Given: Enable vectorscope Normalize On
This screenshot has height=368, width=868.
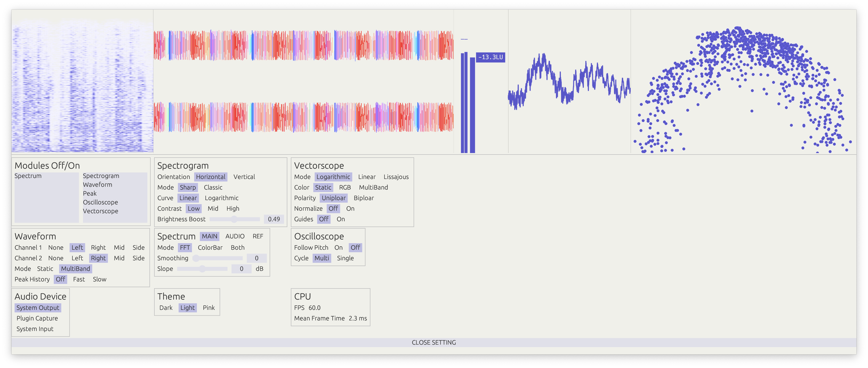Looking at the screenshot, I should (x=350, y=208).
